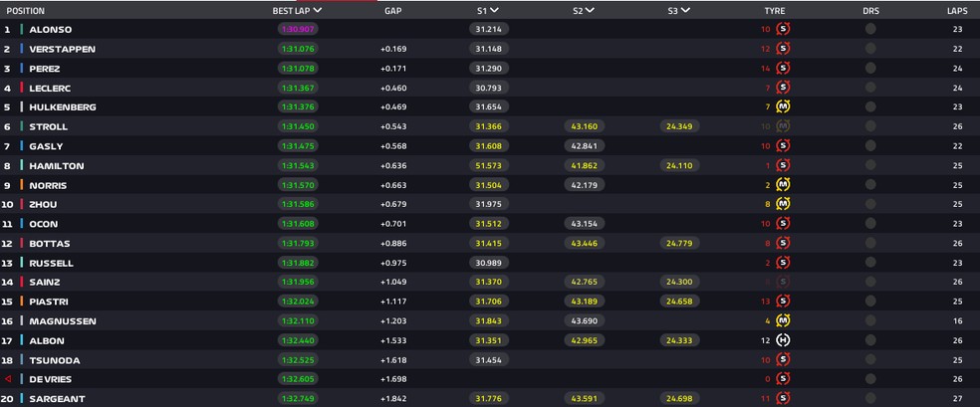Click Piastri's soft tyre icon
The width and height of the screenshot is (980, 407).
click(783, 301)
